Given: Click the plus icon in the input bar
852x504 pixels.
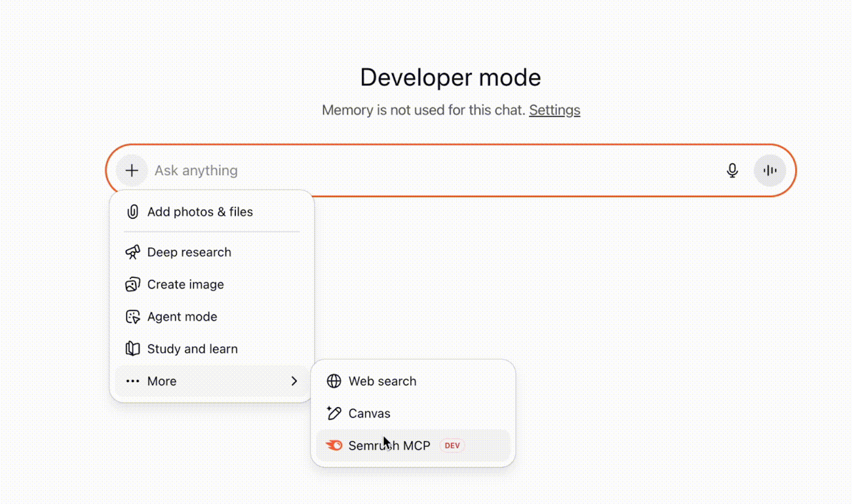Looking at the screenshot, I should coord(132,170).
